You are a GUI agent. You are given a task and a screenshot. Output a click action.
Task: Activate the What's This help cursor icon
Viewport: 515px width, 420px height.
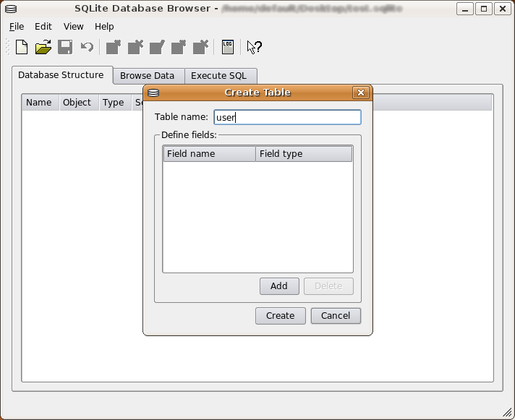click(x=254, y=48)
